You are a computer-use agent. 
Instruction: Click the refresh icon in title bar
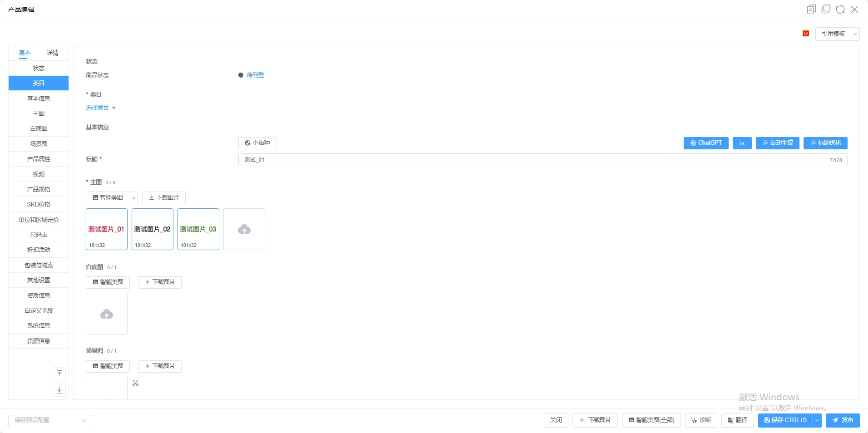click(840, 10)
